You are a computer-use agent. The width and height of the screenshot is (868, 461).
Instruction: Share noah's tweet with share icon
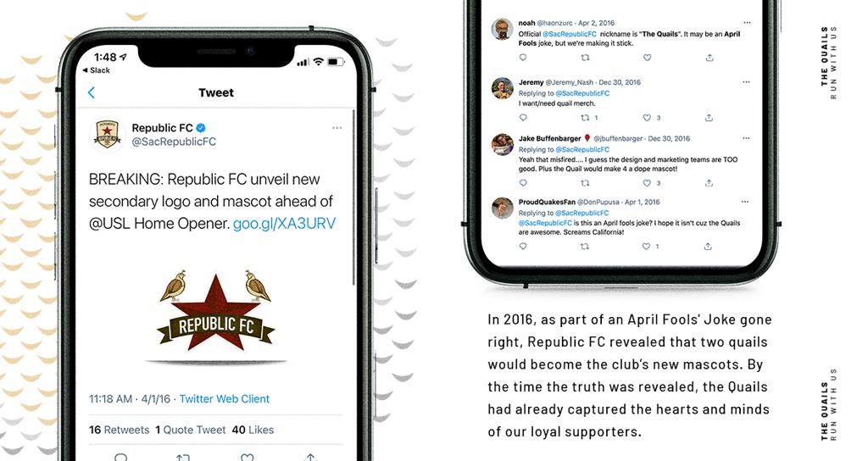pyautogui.click(x=709, y=58)
